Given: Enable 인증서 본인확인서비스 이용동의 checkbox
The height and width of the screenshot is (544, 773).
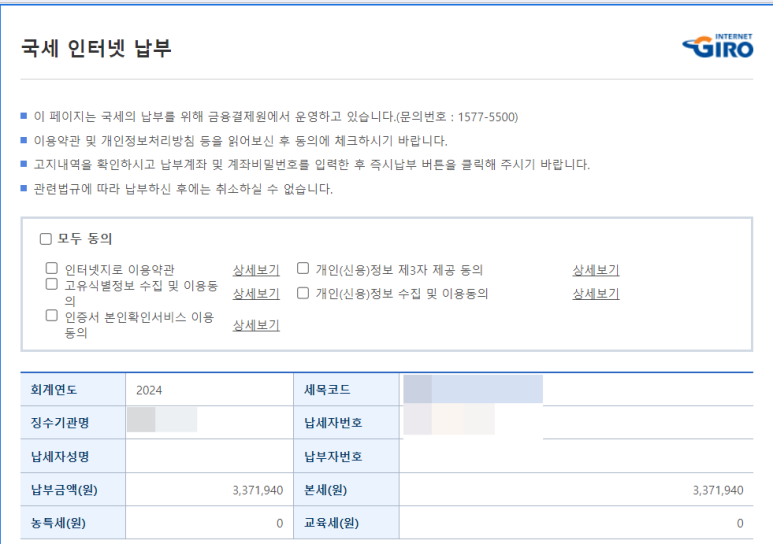Looking at the screenshot, I should (x=52, y=315).
